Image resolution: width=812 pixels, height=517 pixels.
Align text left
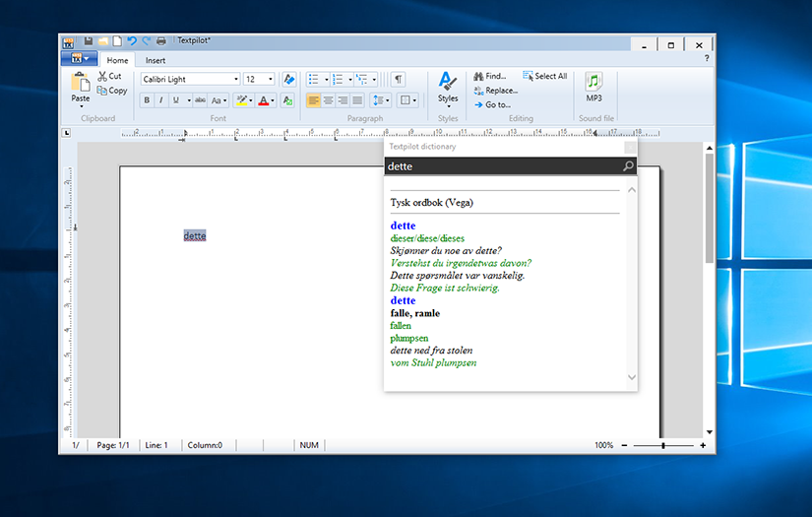[313, 100]
